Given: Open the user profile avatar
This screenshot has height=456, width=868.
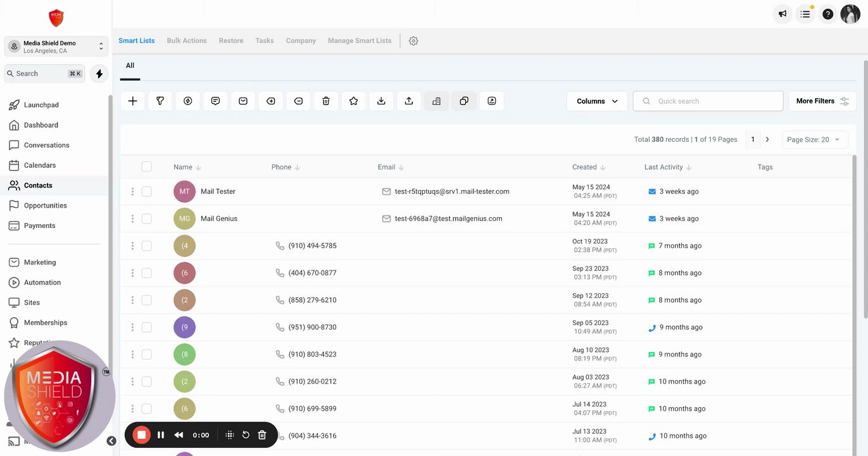Looking at the screenshot, I should click(x=850, y=14).
